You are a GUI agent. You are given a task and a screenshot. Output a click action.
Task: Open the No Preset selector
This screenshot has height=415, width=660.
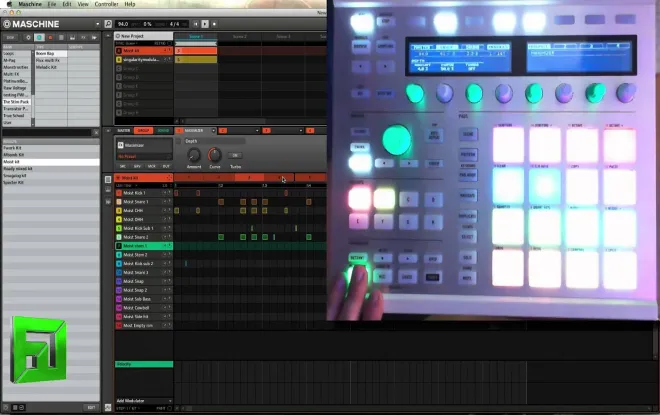144,156
